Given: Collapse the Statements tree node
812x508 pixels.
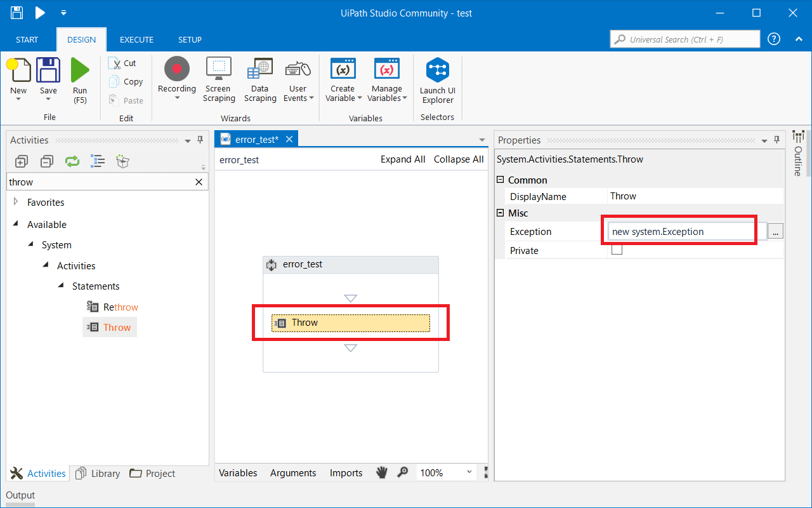Looking at the screenshot, I should click(60, 286).
